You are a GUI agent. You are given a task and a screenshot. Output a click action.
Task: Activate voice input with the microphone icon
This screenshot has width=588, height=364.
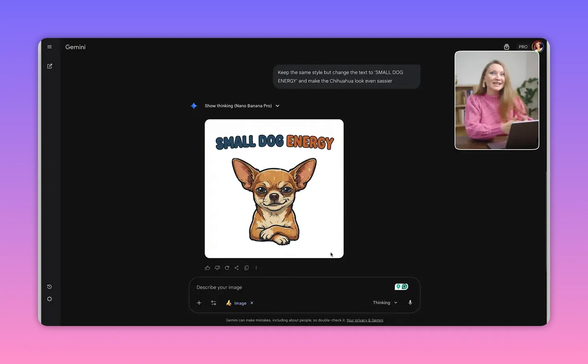pos(410,302)
